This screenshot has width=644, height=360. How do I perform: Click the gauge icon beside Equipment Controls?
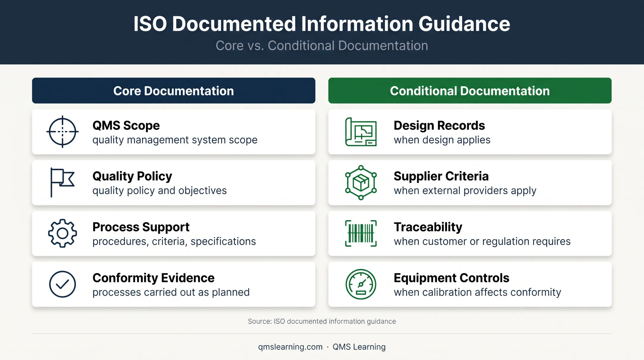point(361,284)
